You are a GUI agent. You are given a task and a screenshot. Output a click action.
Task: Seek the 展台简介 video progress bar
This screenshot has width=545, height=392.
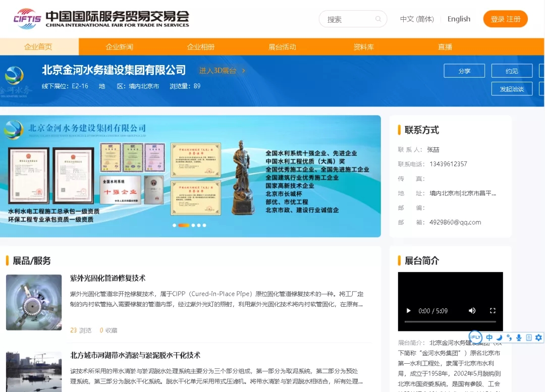click(x=450, y=322)
